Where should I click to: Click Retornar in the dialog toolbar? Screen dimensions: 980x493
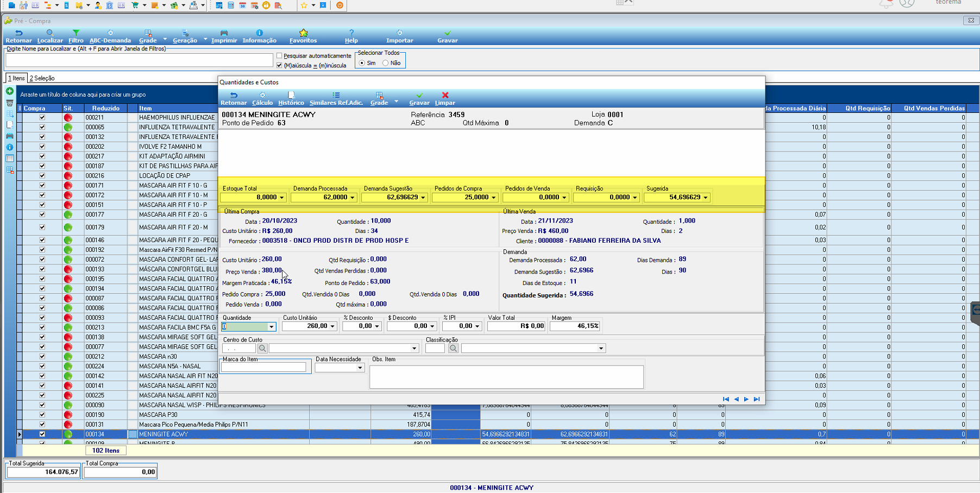[234, 98]
